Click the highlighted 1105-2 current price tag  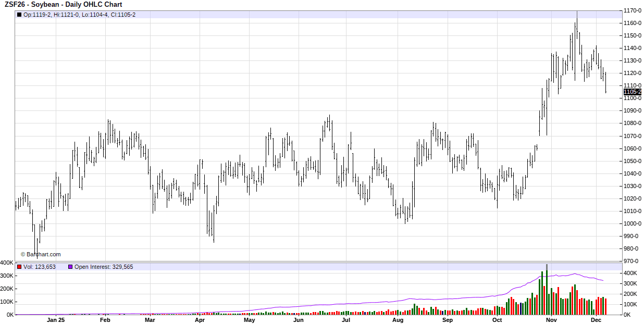click(x=632, y=92)
